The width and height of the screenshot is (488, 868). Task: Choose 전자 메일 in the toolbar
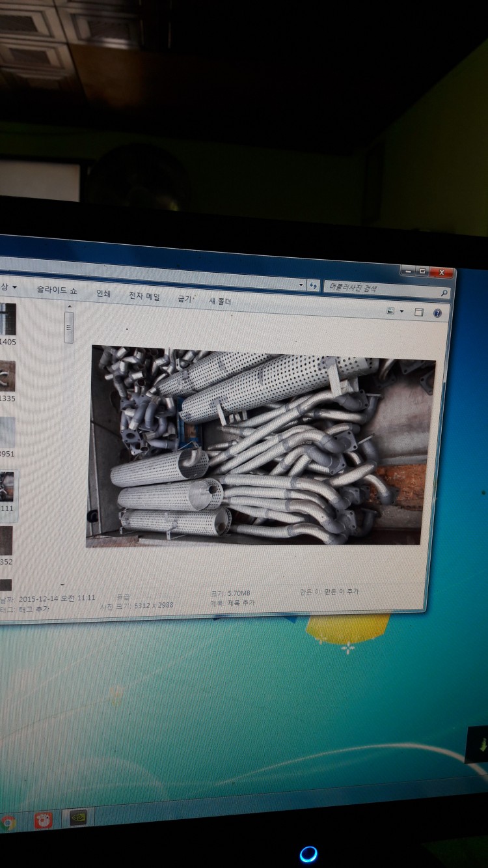144,296
